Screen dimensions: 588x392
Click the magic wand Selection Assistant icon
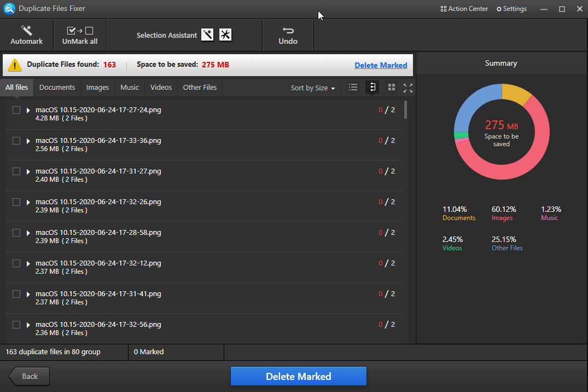207,34
